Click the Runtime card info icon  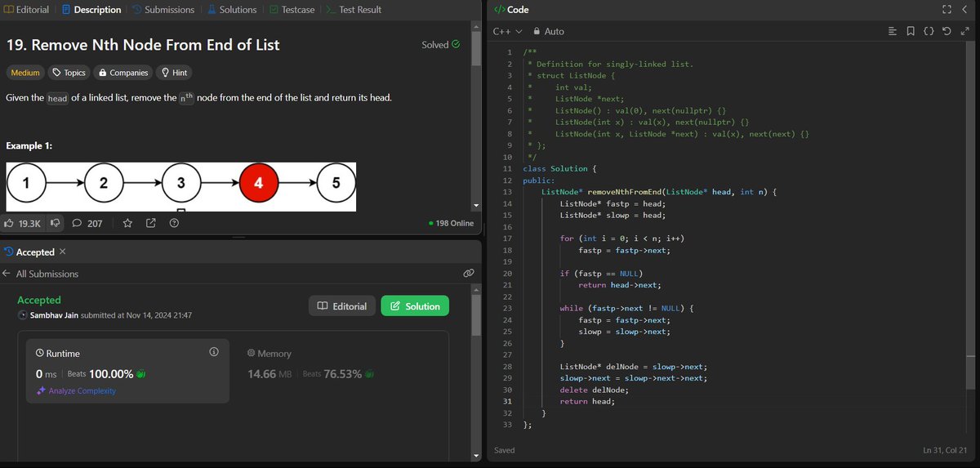214,352
